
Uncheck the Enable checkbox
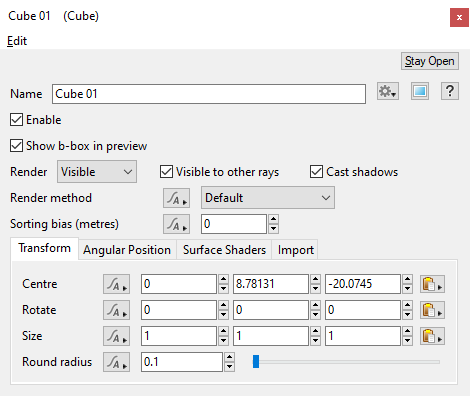pyautogui.click(x=16, y=120)
